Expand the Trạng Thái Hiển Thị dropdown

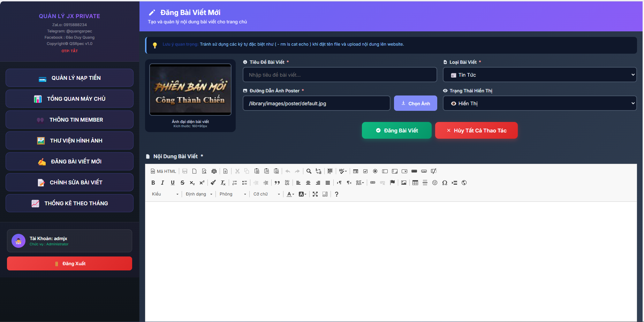point(539,103)
